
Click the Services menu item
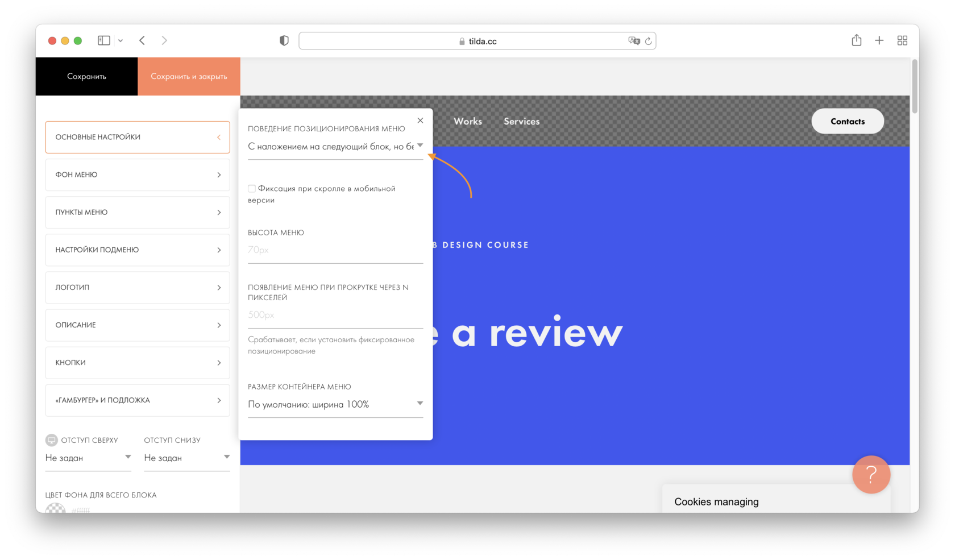521,121
